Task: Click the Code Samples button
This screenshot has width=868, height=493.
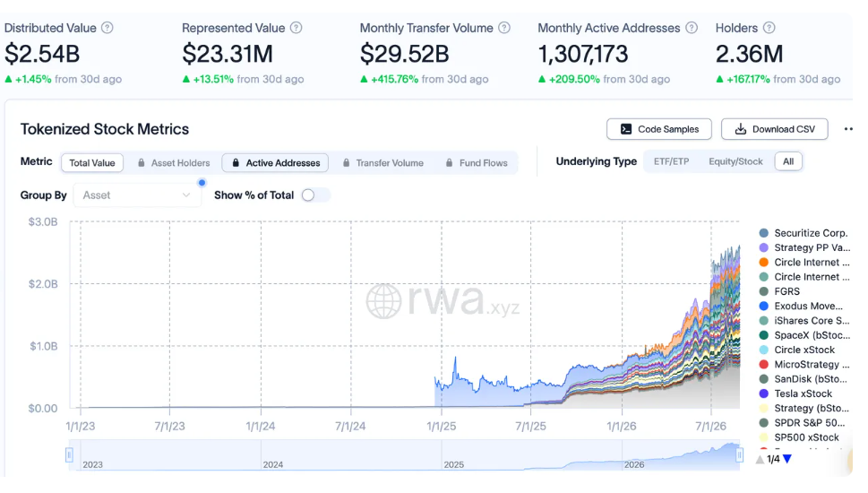Action: [659, 129]
